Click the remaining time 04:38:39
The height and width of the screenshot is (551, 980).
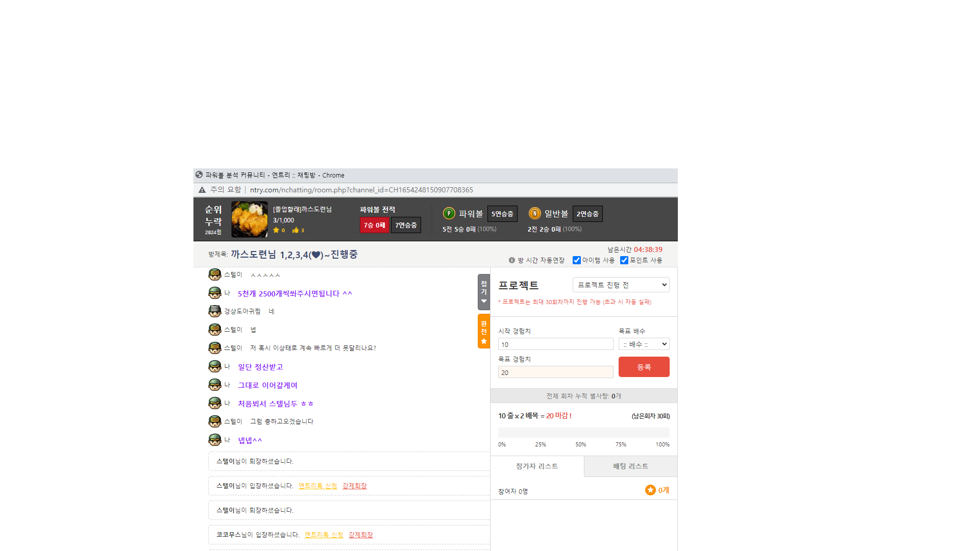point(648,249)
